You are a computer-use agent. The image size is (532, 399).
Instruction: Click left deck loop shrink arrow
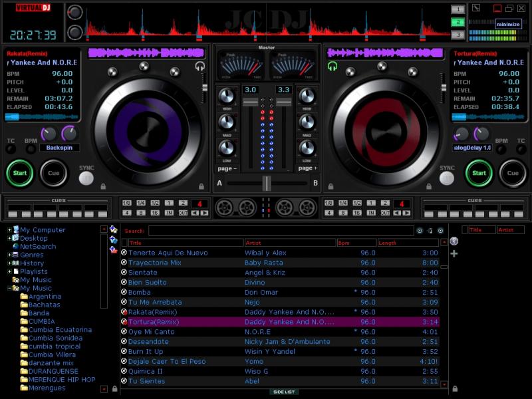195,213
